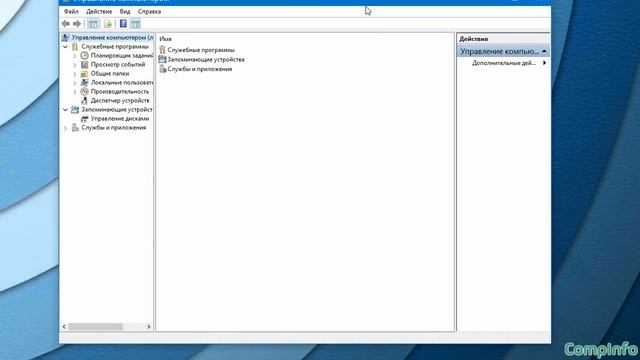640x360 pixels.
Task: Select Производительность label in tree
Action: pyautogui.click(x=120, y=91)
